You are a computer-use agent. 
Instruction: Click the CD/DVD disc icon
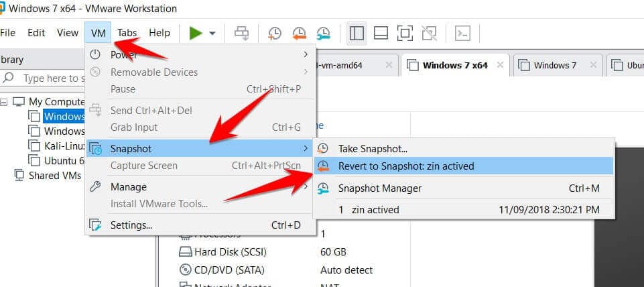click(185, 270)
